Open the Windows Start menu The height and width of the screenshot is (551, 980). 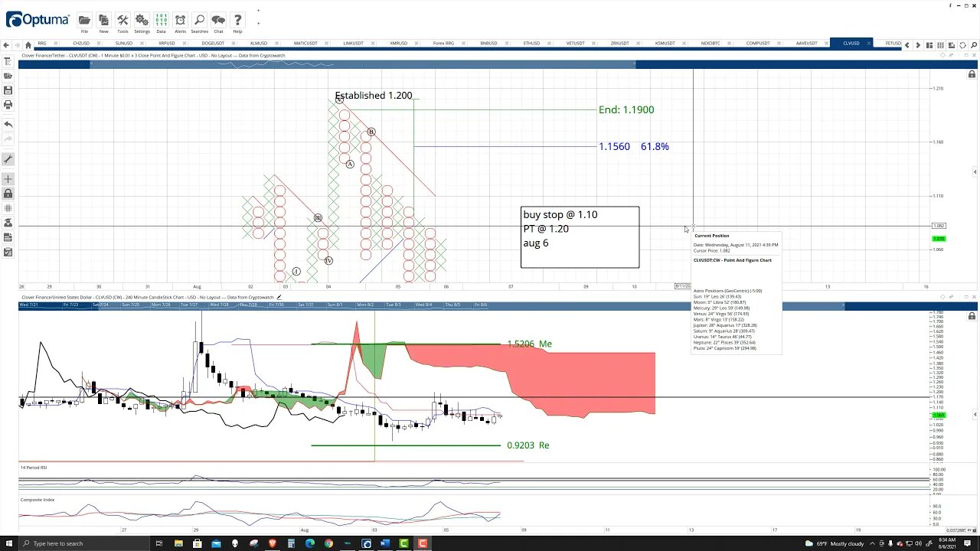(9, 543)
